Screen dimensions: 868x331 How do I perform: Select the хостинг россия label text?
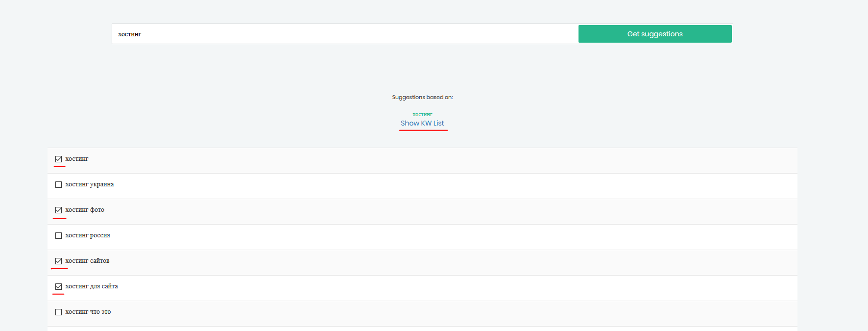click(88, 235)
